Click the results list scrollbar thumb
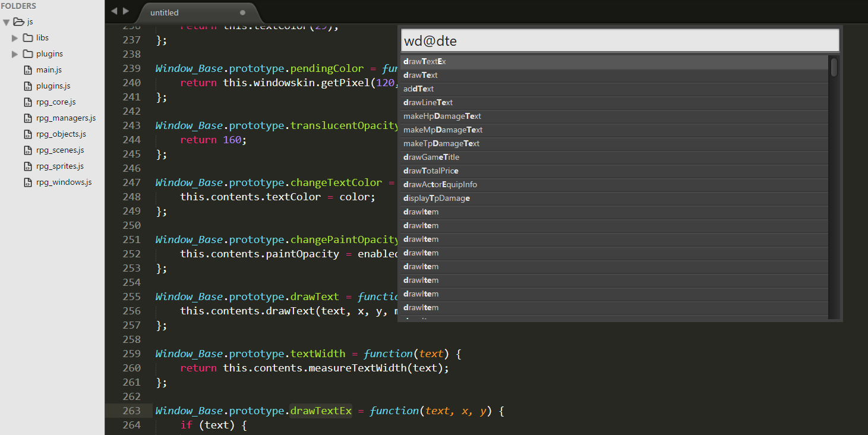This screenshot has width=868, height=435. tap(834, 67)
